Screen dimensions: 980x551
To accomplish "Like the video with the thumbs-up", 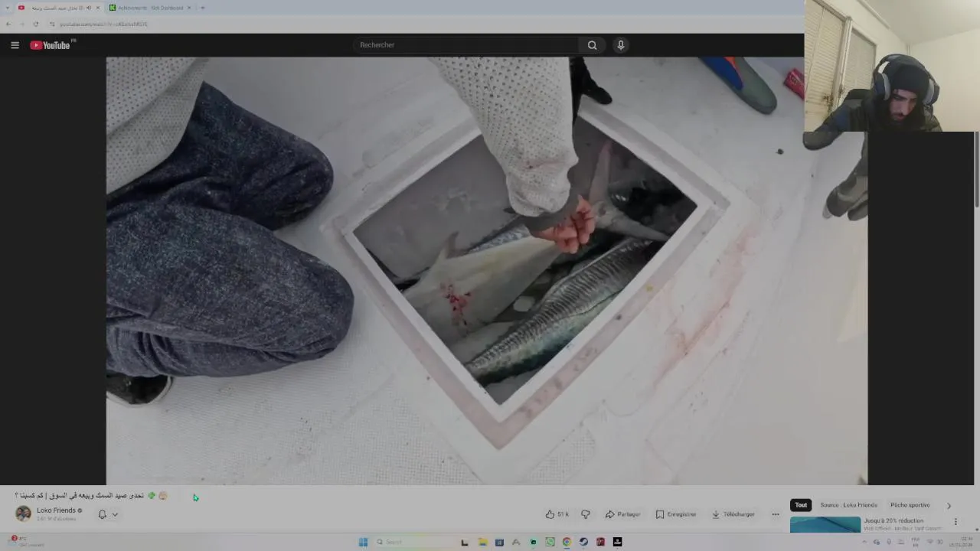I will tap(557, 514).
